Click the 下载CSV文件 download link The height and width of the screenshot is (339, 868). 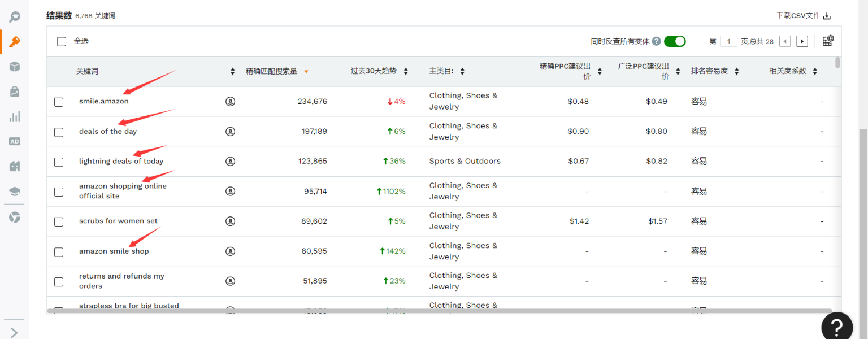804,16
